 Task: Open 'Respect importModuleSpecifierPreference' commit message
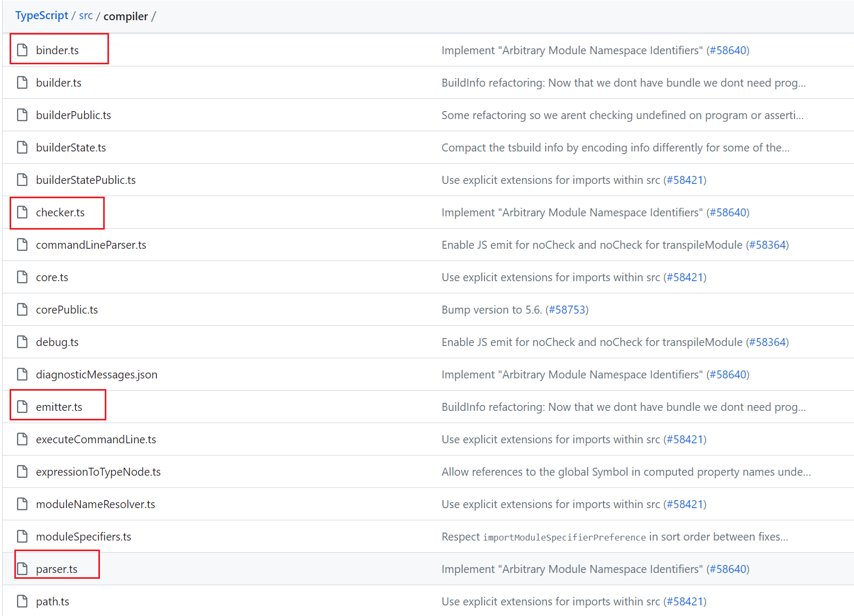[615, 536]
